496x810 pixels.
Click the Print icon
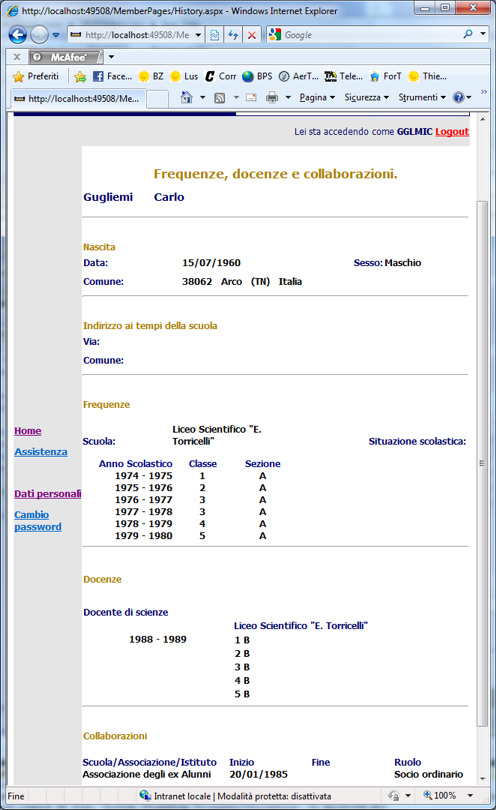pyautogui.click(x=272, y=97)
